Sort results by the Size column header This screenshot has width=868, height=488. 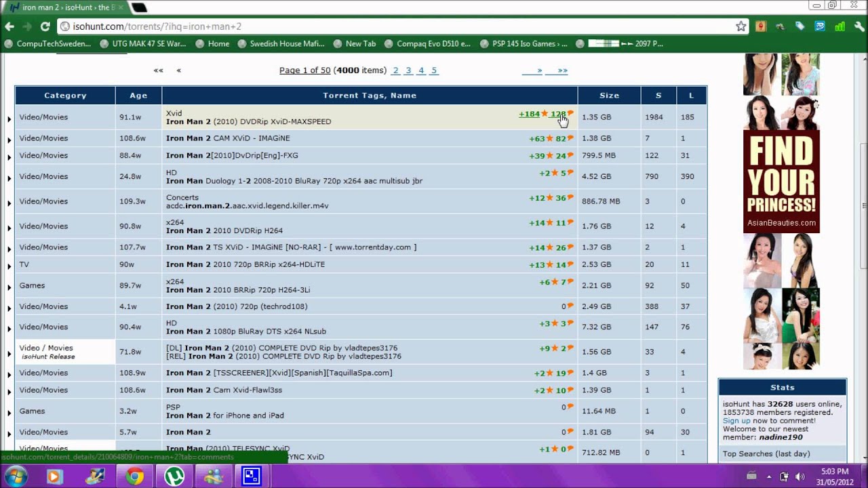tap(609, 96)
